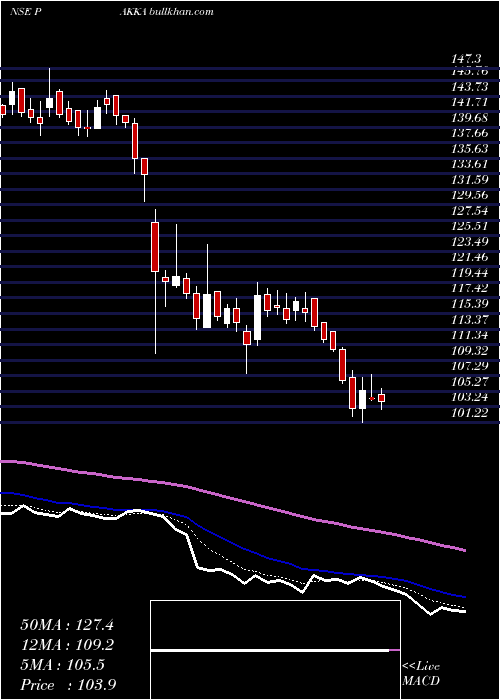500x700 pixels.
Task: Click inside the MACD indicator box
Action: (275, 650)
